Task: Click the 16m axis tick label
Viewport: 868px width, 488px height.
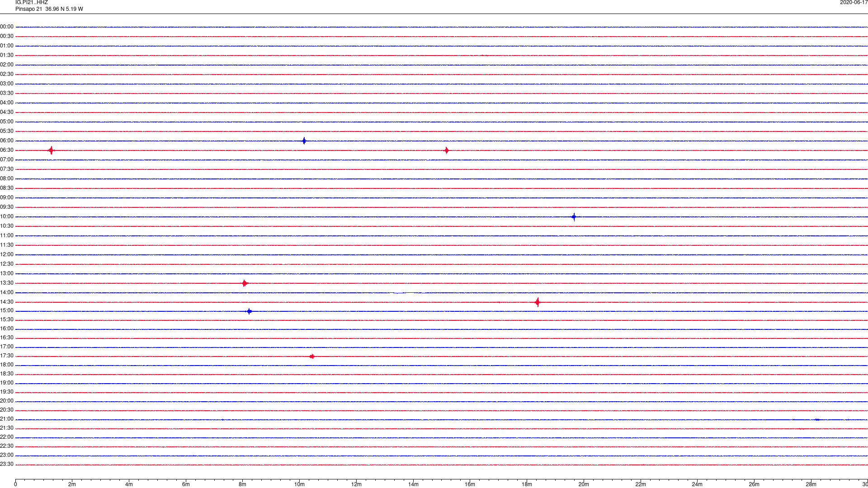Action: click(x=470, y=484)
